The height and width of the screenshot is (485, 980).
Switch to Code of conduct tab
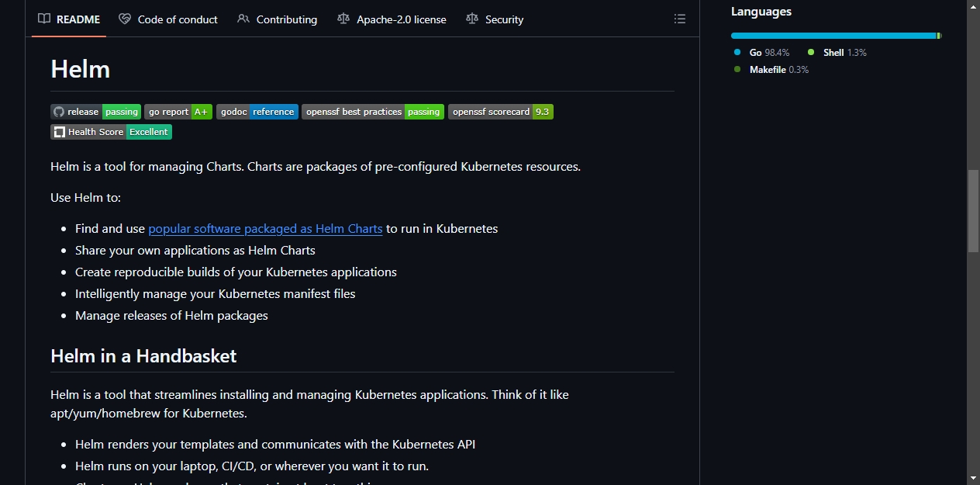[x=168, y=19]
